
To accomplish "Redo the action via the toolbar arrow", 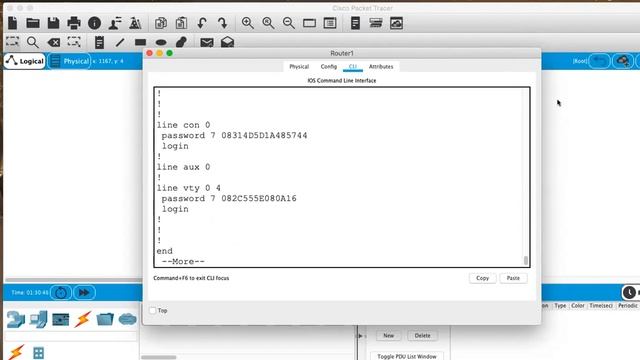I will 223,23.
